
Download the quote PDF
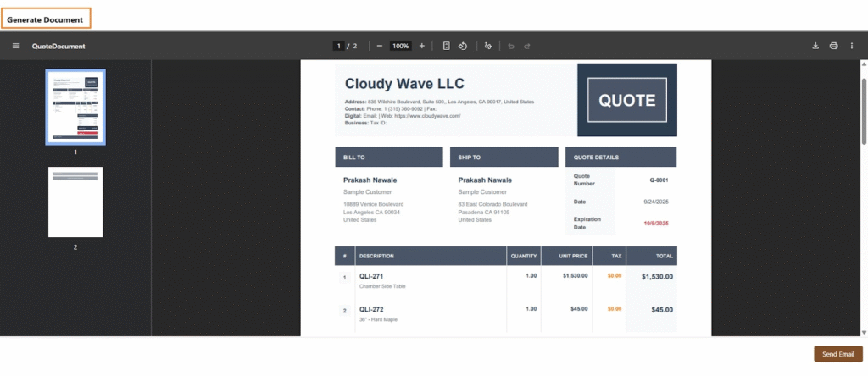tap(815, 46)
